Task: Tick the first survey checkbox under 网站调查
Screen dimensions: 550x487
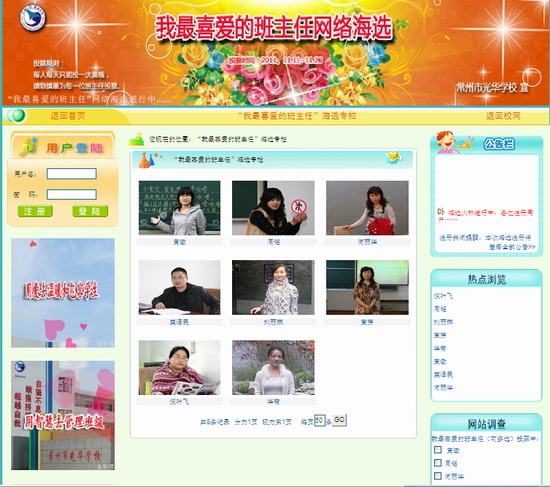Action: point(437,449)
